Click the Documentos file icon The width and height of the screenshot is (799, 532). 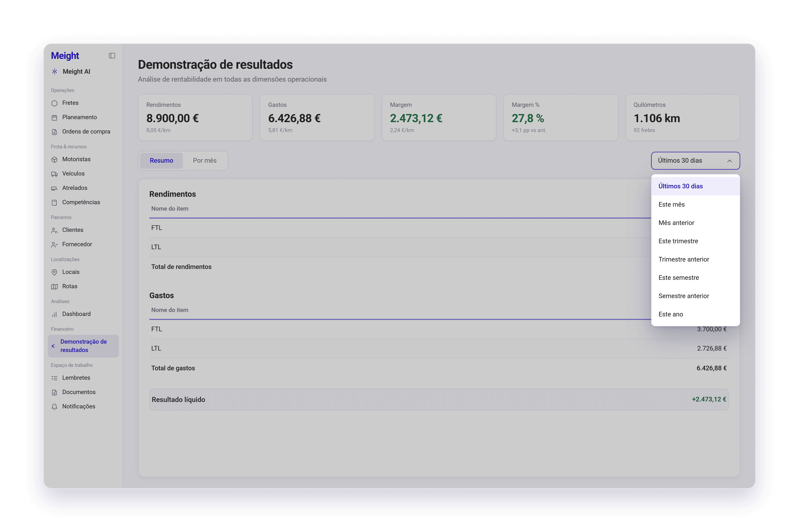[x=54, y=392]
